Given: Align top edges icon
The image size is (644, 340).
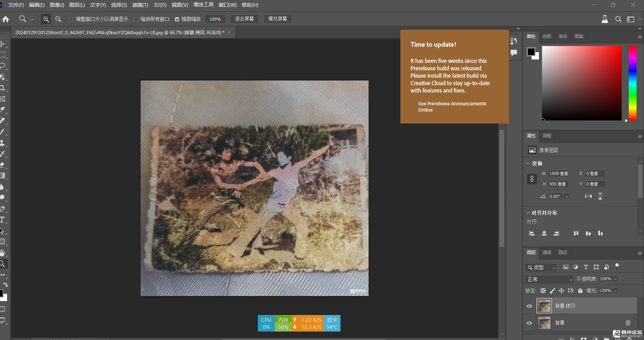Looking at the screenshot, I should click(576, 233).
